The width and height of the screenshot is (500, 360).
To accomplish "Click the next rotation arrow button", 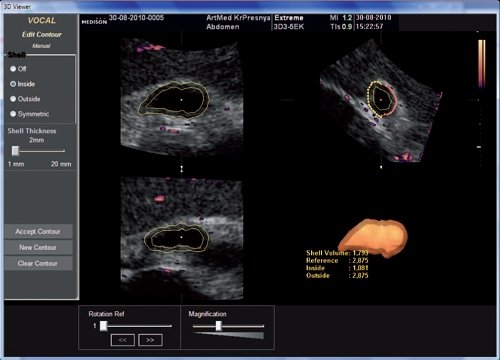I will [x=150, y=340].
